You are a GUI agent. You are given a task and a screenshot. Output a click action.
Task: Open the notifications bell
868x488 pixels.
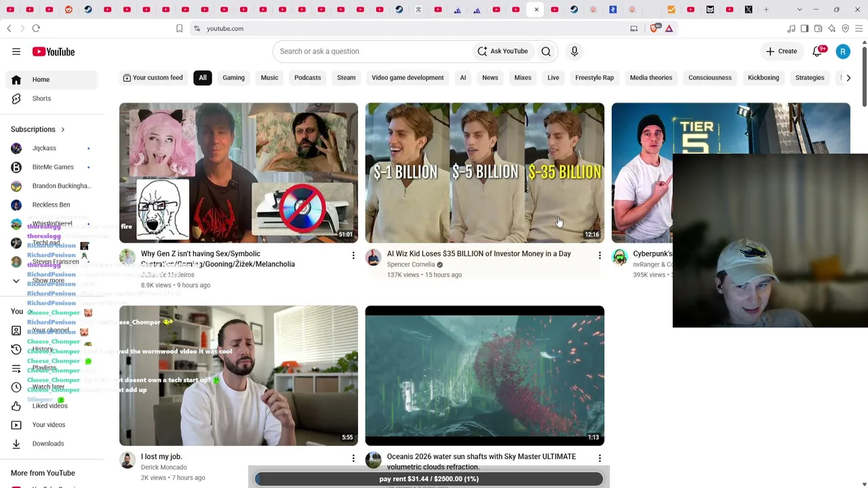(x=818, y=52)
